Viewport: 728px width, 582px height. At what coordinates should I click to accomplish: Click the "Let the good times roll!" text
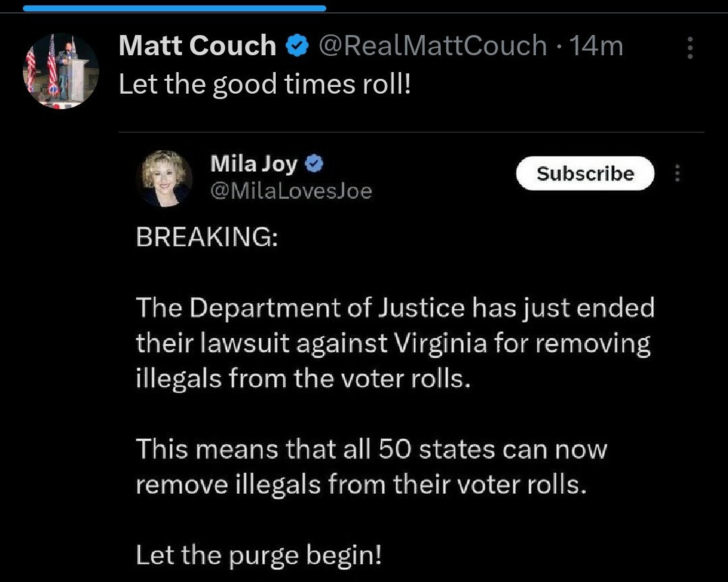pyautogui.click(x=264, y=84)
